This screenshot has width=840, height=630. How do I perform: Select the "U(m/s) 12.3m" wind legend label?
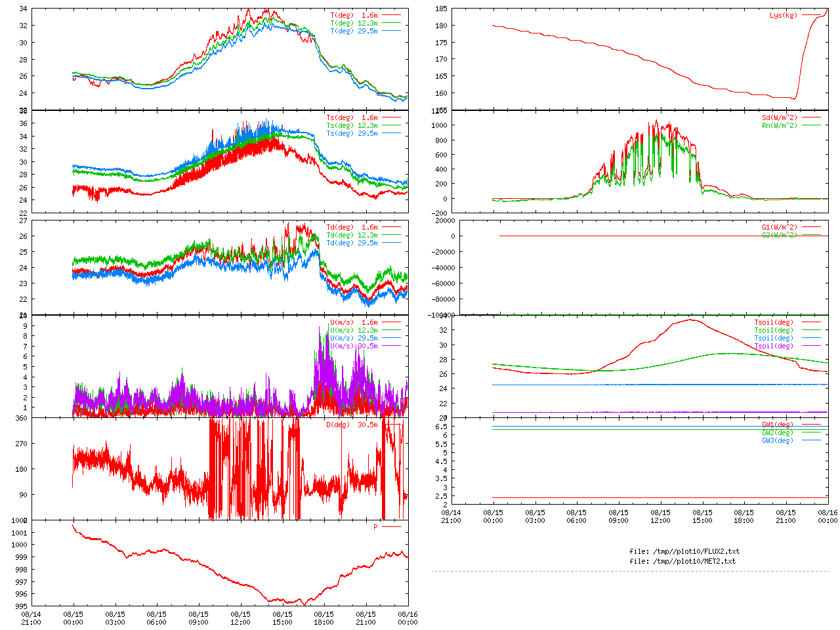tap(354, 330)
